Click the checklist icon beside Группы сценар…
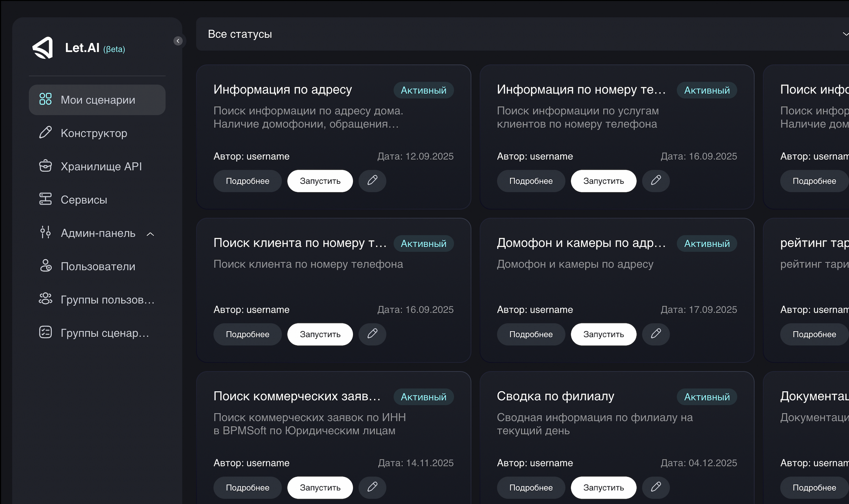 46,332
